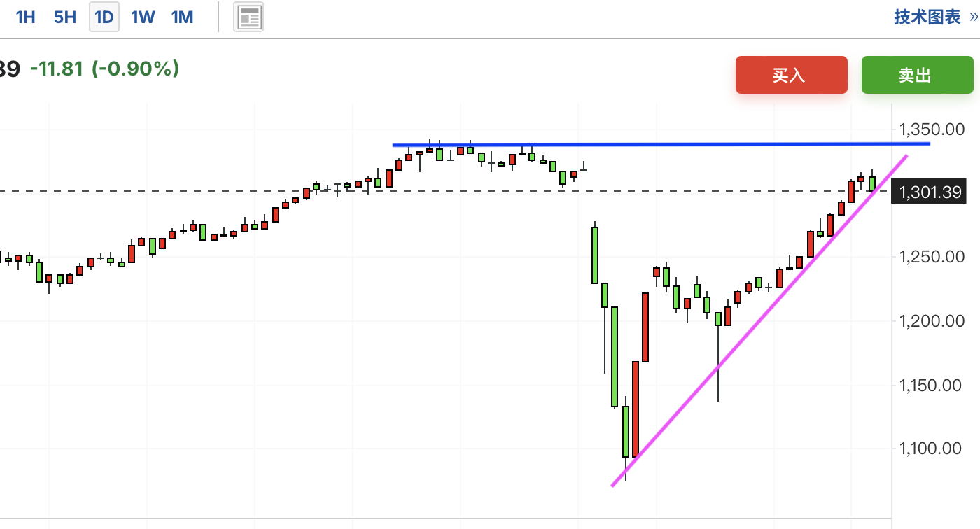Image resolution: width=980 pixels, height=529 pixels.
Task: Select the 1H timeframe
Action: 25,17
